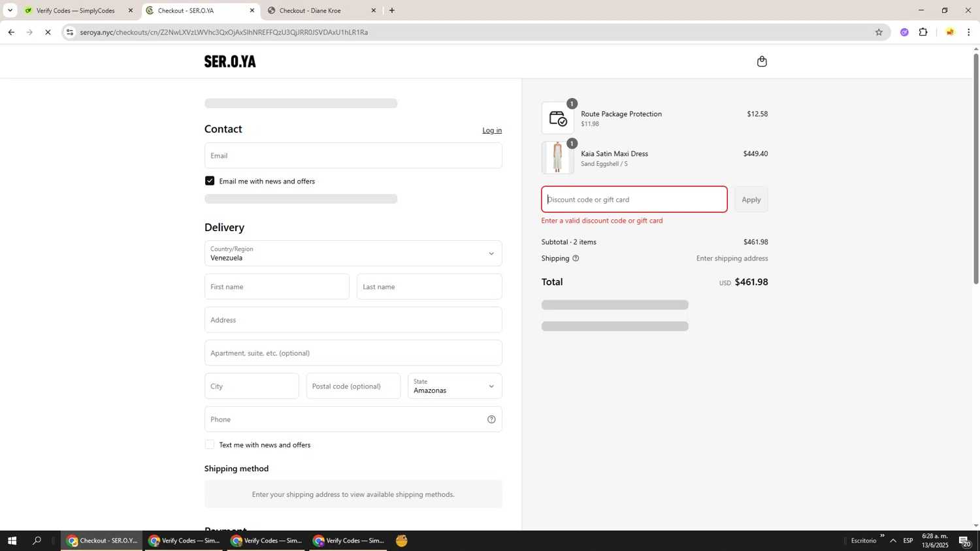Toggle Text me with news and offers
Viewport: 980px width, 551px height.
coord(210,445)
